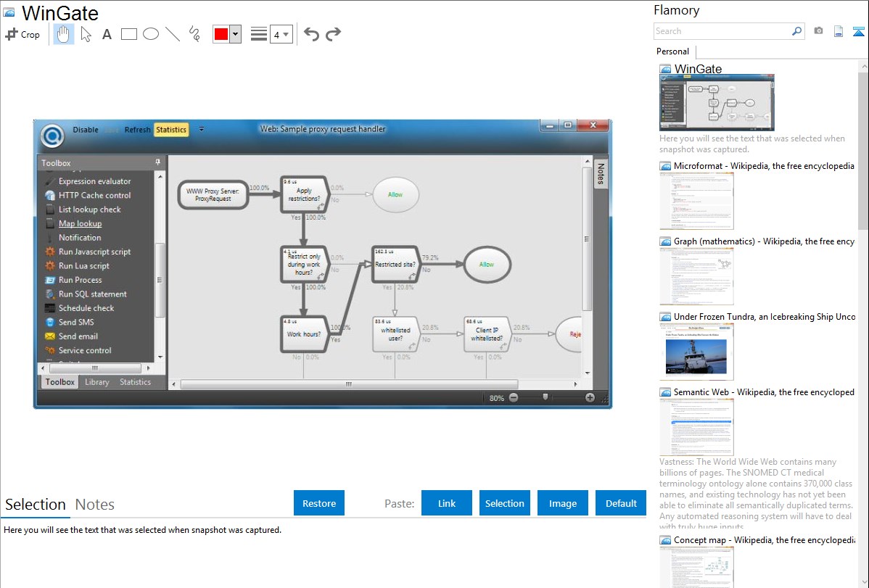Switch to the Toolbox bottom tab
Viewport: 869px width, 588px height.
pos(60,382)
